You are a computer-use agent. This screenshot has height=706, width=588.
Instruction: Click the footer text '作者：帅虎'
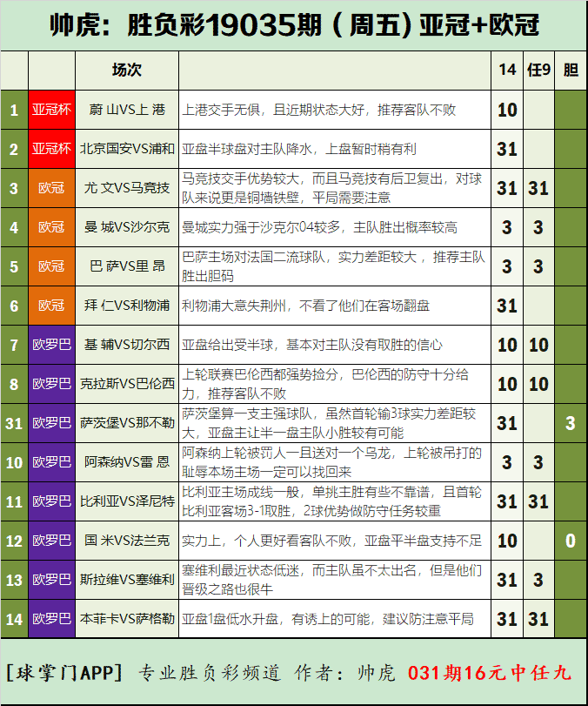click(345, 672)
